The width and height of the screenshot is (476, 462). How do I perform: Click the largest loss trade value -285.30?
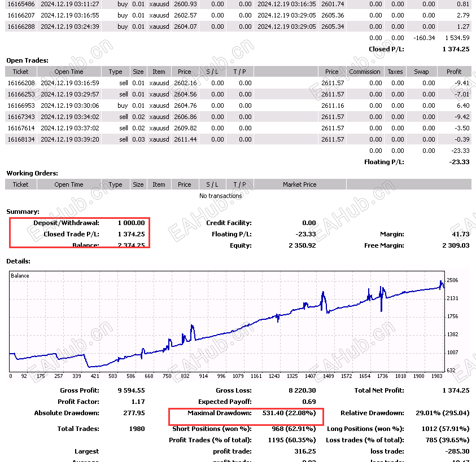click(x=457, y=451)
